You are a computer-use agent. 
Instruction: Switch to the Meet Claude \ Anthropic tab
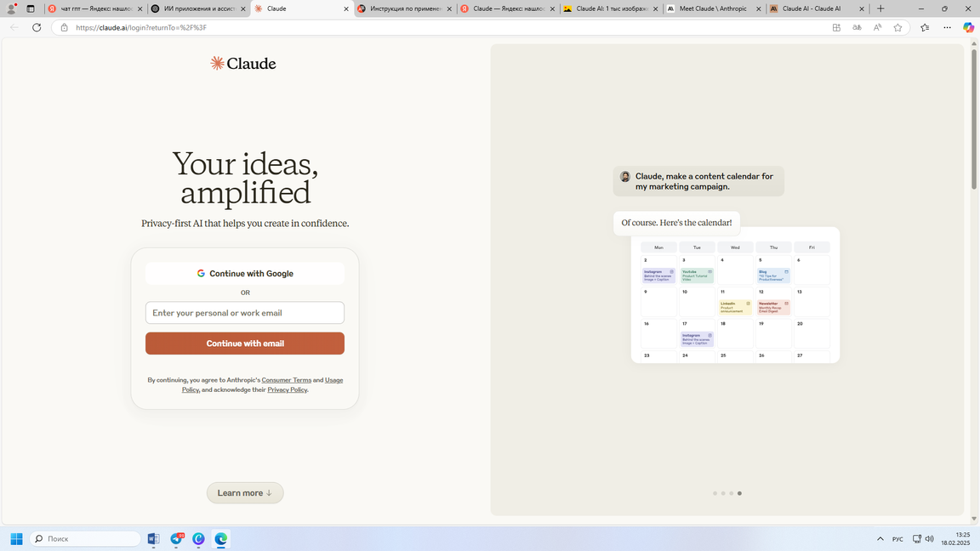713,9
